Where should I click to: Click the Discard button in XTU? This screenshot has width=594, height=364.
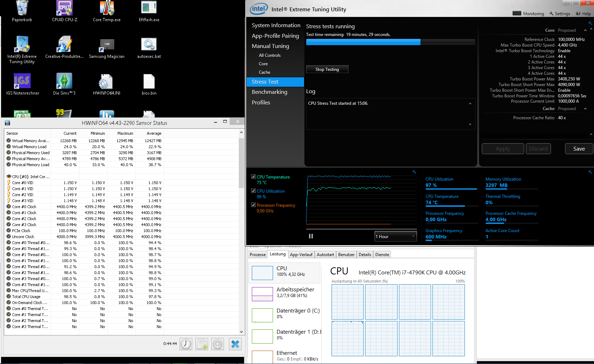[538, 149]
